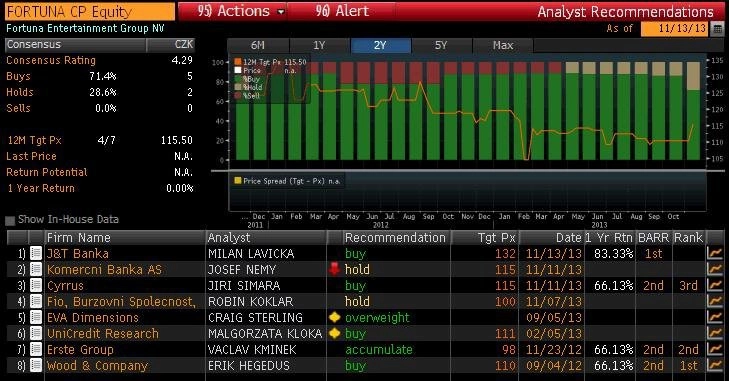
Task: Switch chart range to Max tab
Action: coord(503,46)
